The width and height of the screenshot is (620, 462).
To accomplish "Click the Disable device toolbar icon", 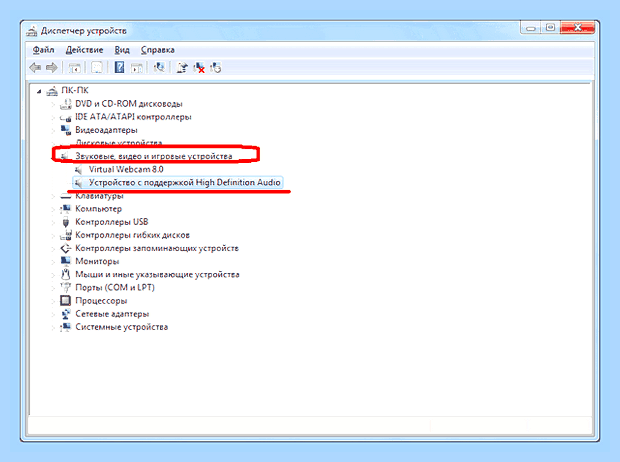I will click(216, 68).
